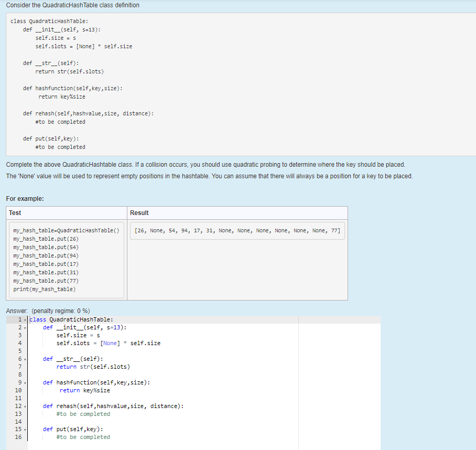
Task: Collapse the rehash fold arrow on line 12
Action: click(x=25, y=406)
